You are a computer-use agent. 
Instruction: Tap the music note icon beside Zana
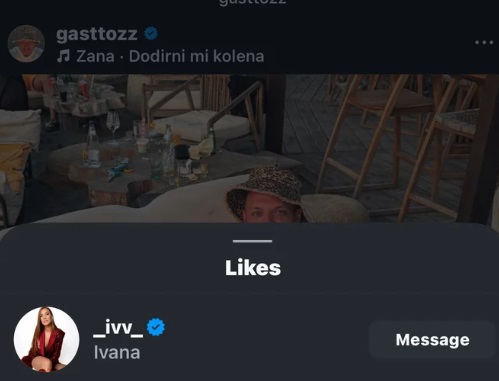pyautogui.click(x=63, y=56)
